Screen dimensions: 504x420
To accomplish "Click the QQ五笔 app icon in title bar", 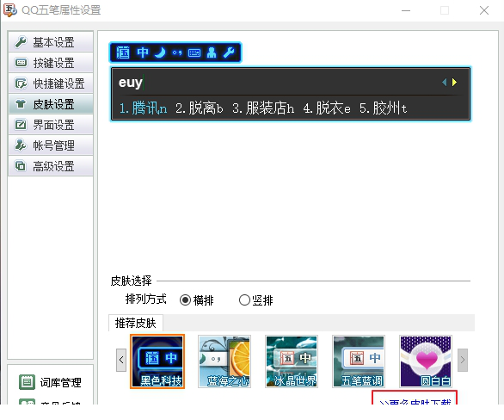I will [x=10, y=10].
